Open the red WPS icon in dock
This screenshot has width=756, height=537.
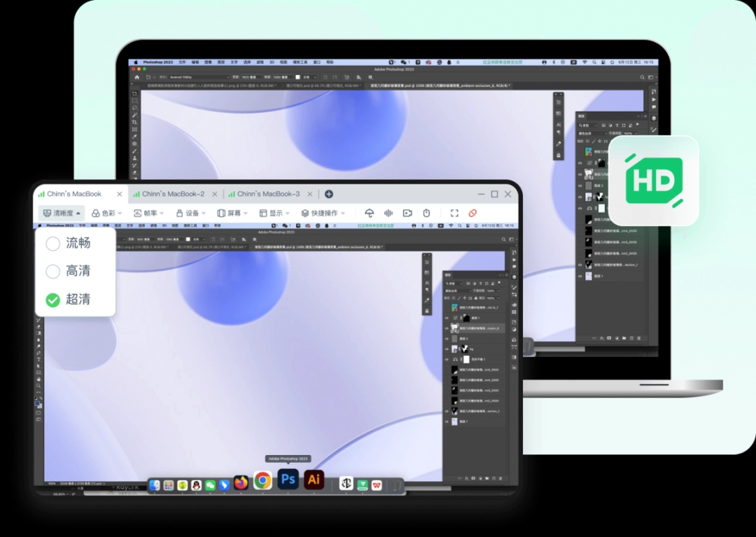377,485
